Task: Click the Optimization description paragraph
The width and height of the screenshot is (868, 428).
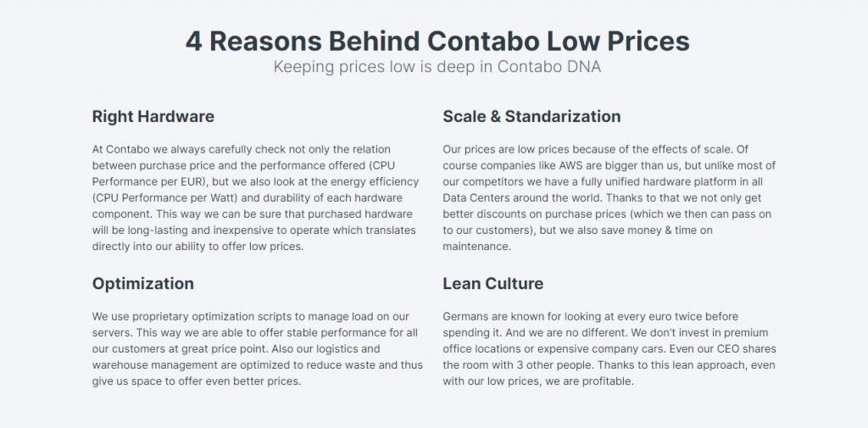Action: click(x=258, y=349)
